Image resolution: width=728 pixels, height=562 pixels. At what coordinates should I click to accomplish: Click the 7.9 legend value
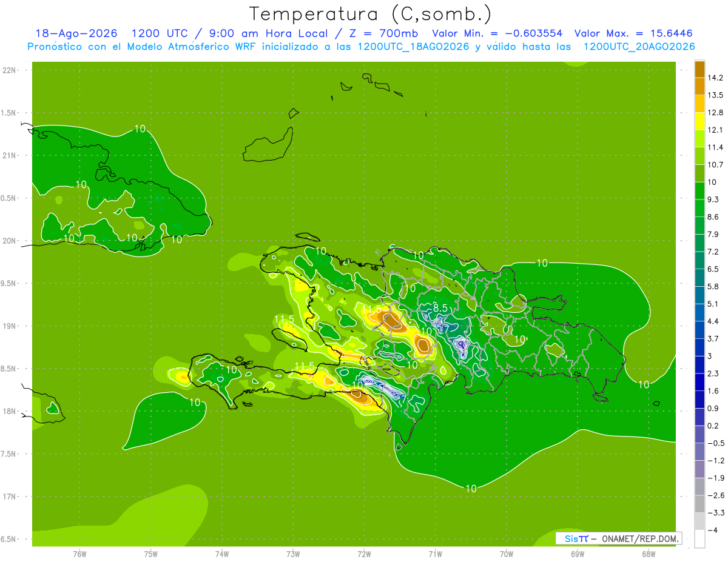pos(713,234)
